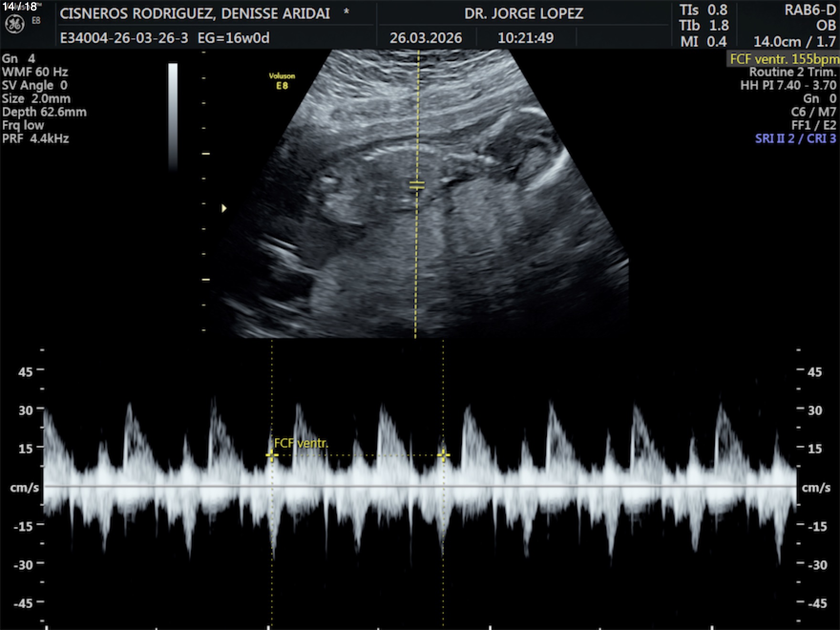Click the FCF ventr. 155bpm measurement result
This screenshot has width=840, height=630.
784,59
